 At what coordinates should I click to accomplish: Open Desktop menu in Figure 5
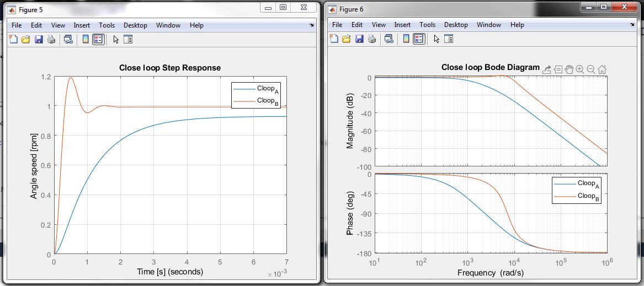coord(135,25)
